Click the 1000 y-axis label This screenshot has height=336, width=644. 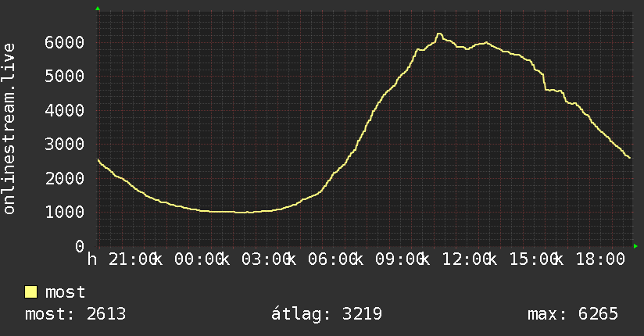(x=65, y=212)
